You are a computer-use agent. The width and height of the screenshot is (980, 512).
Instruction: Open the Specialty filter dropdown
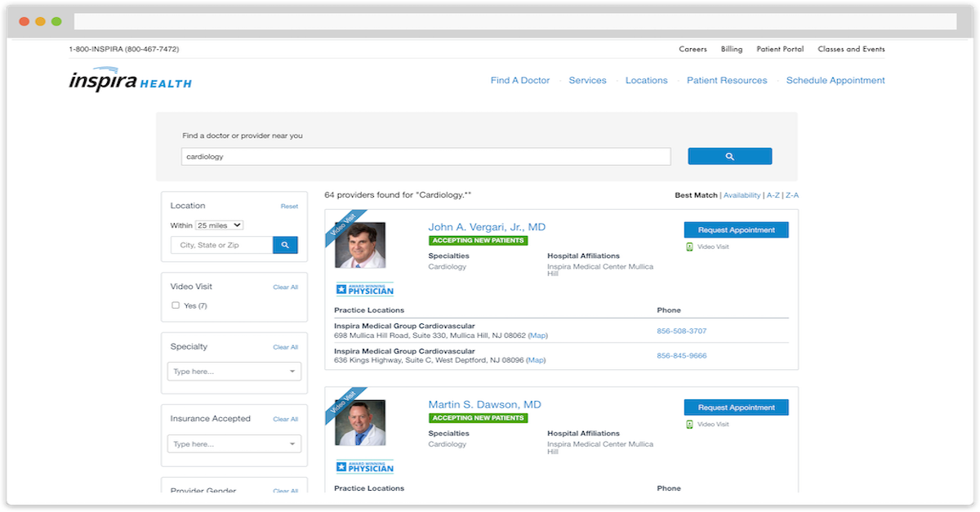tap(234, 372)
